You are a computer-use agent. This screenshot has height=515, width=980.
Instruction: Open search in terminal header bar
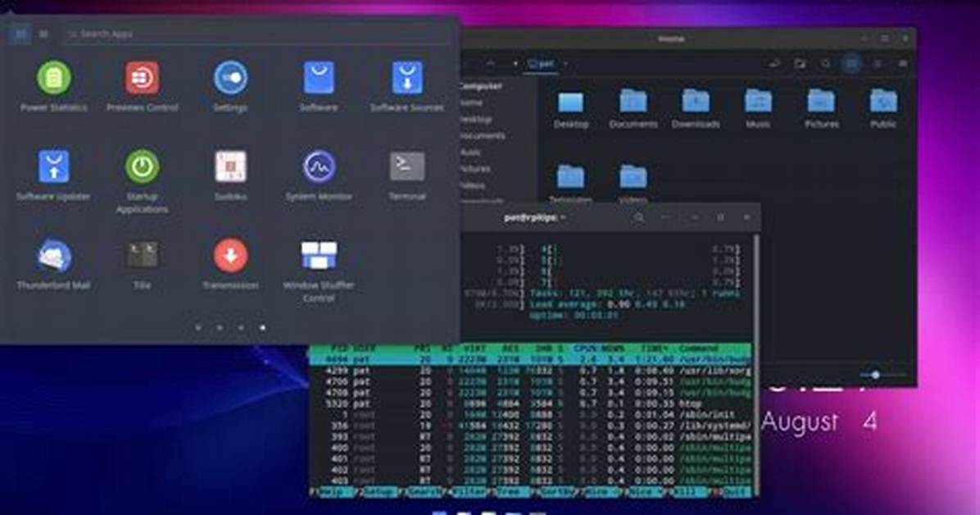[639, 217]
